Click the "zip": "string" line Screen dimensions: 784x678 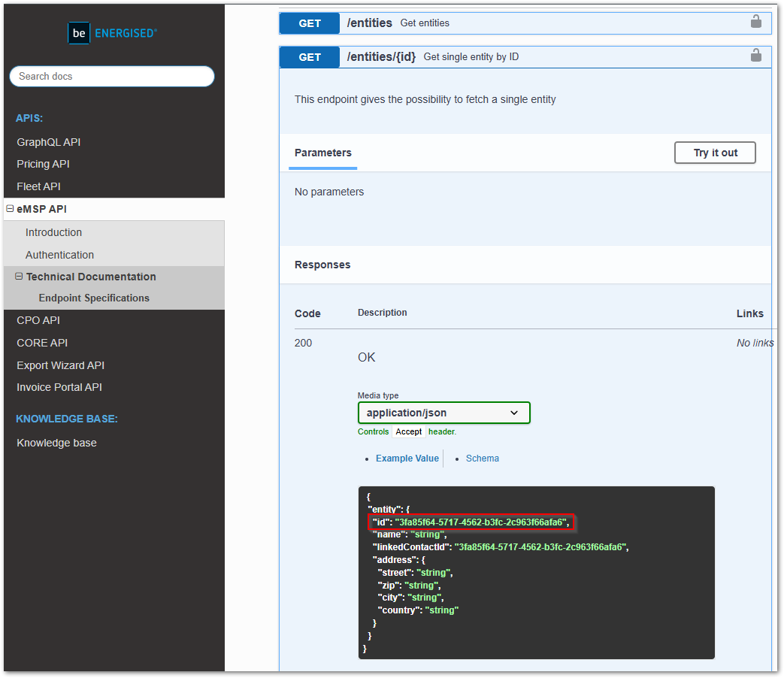coord(409,585)
